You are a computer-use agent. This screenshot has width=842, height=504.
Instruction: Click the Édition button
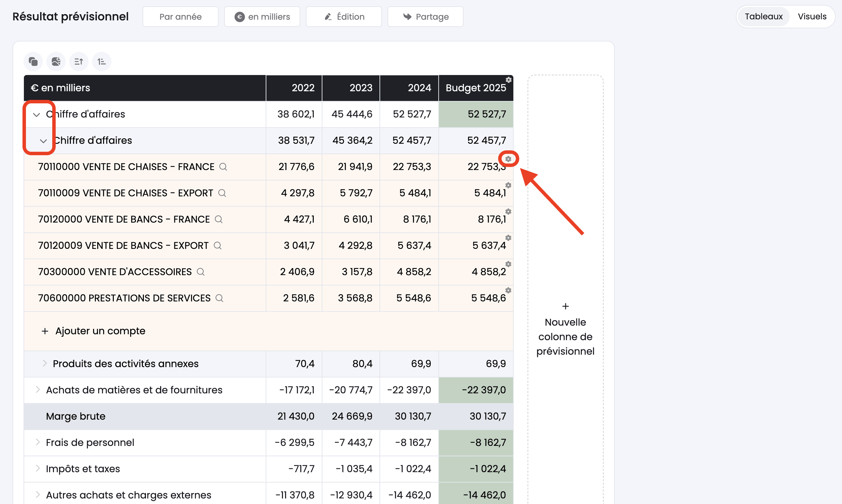click(344, 17)
